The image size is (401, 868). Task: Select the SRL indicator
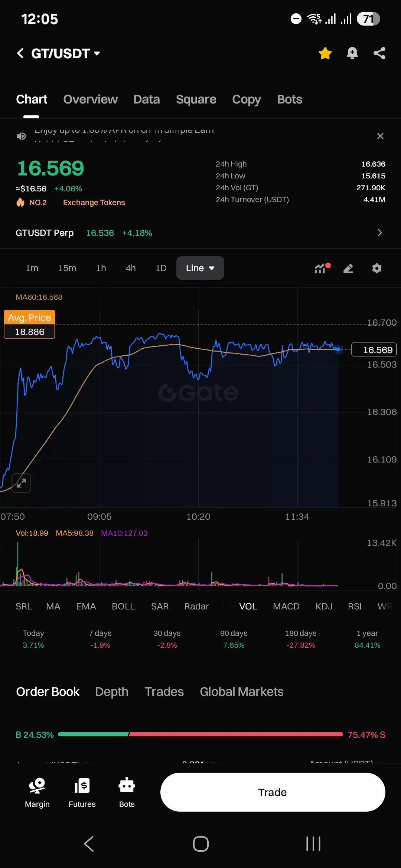click(x=24, y=606)
